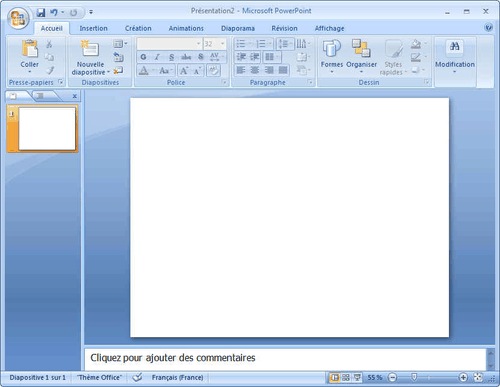The height and width of the screenshot is (387, 500).
Task: Toggle underline S formatting
Action: point(171,57)
